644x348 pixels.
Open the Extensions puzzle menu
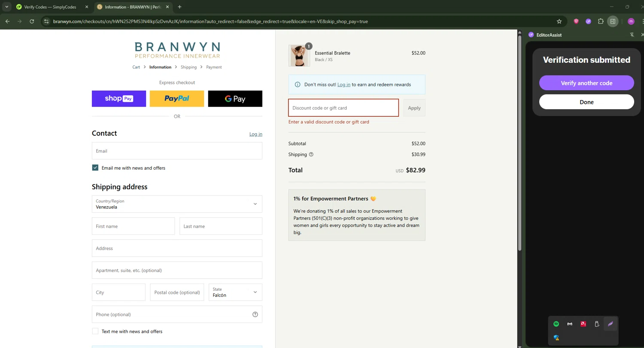pos(601,21)
